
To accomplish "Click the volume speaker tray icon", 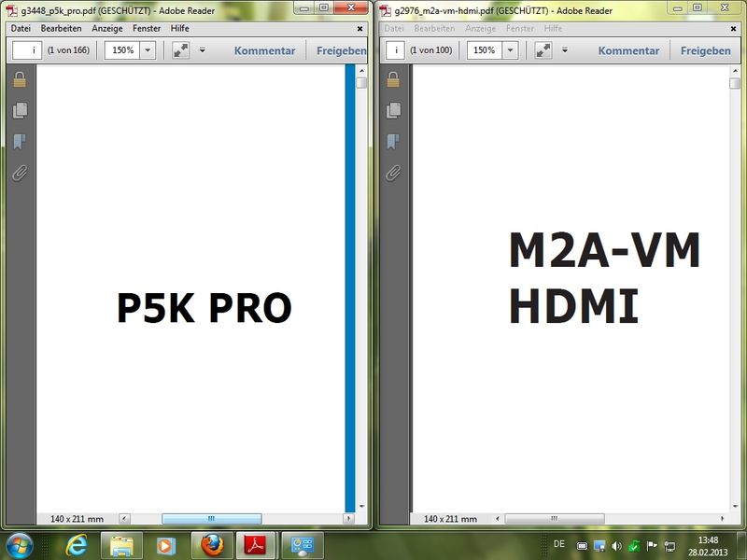I will pos(616,546).
